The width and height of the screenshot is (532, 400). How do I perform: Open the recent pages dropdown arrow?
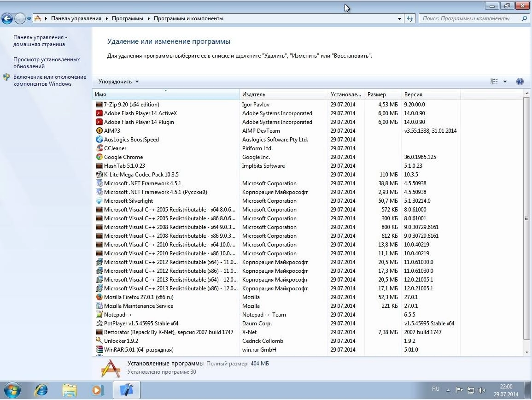(29, 19)
